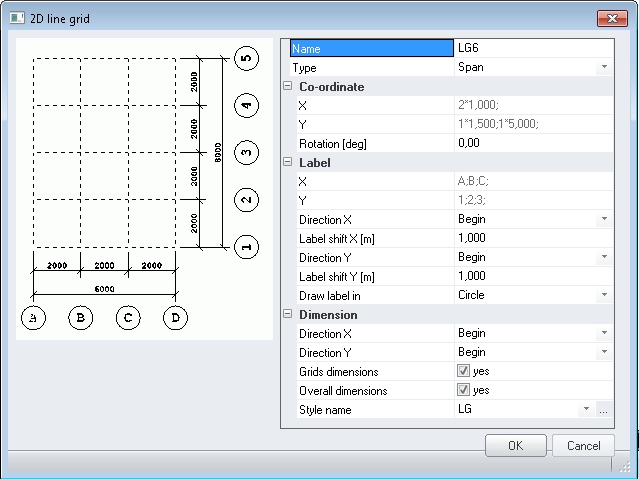Open the Dimension Direction Y dropdown

click(604, 352)
